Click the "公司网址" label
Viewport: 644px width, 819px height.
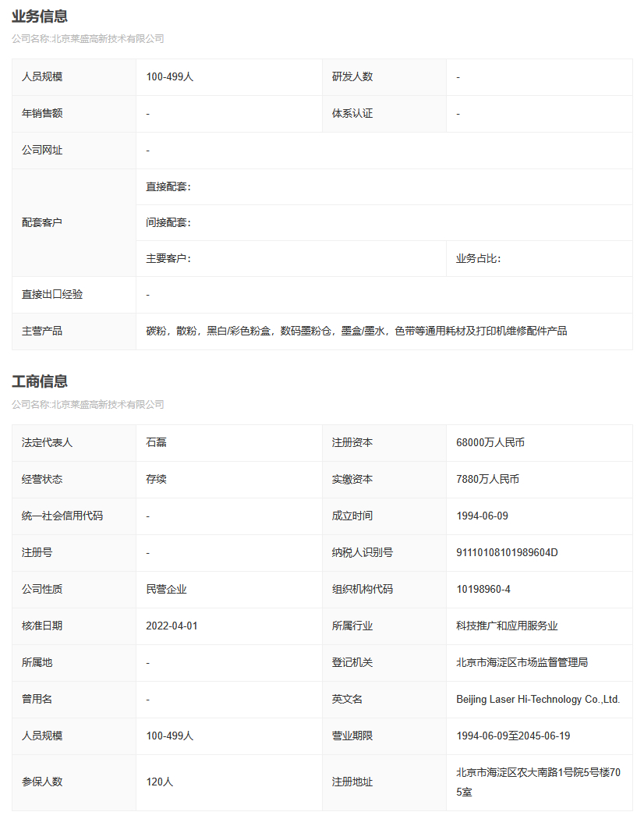[x=42, y=151]
